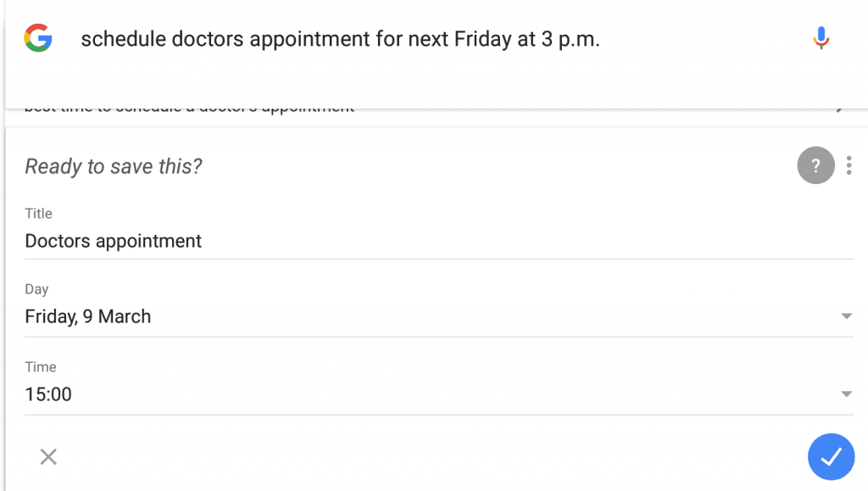The height and width of the screenshot is (491, 868).
Task: Select the '15:00' time value
Action: [x=48, y=394]
